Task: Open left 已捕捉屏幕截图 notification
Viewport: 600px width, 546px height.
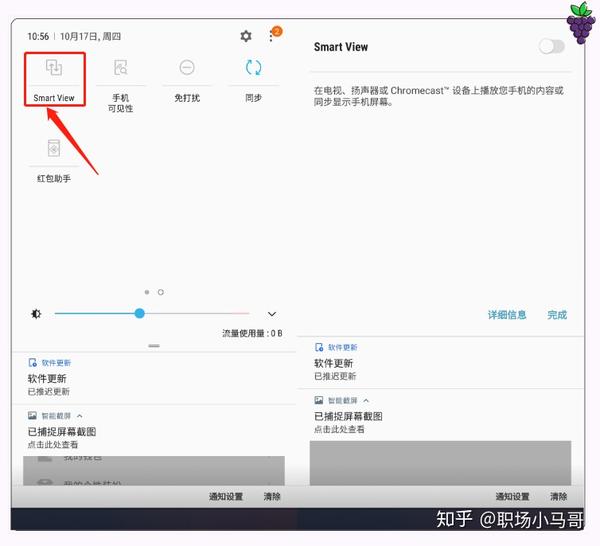Action: (x=154, y=431)
